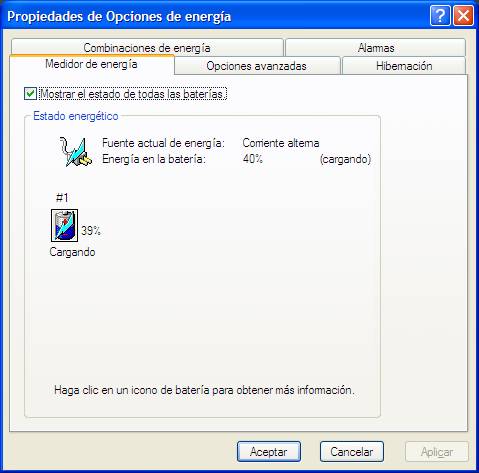This screenshot has width=479, height=473.
Task: Show the Hibernación tab
Action: click(x=404, y=66)
